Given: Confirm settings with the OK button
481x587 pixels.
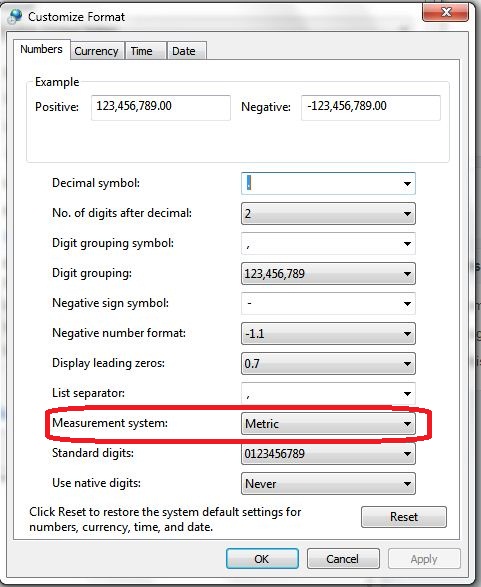Looking at the screenshot, I should click(262, 559).
